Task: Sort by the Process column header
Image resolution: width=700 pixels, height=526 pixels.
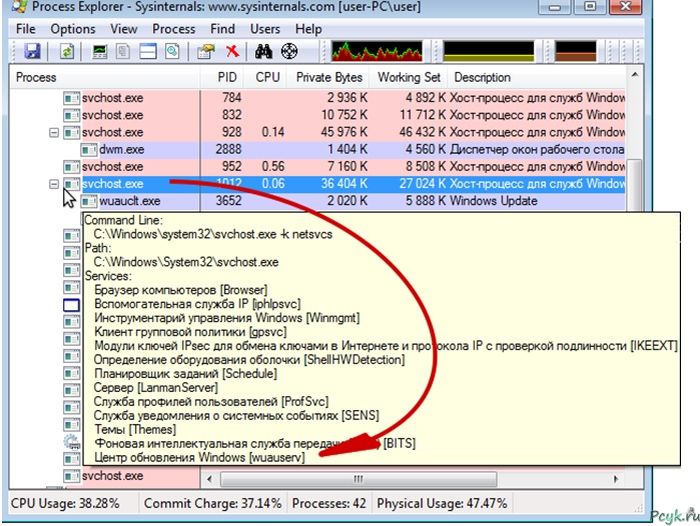Action: click(x=104, y=77)
